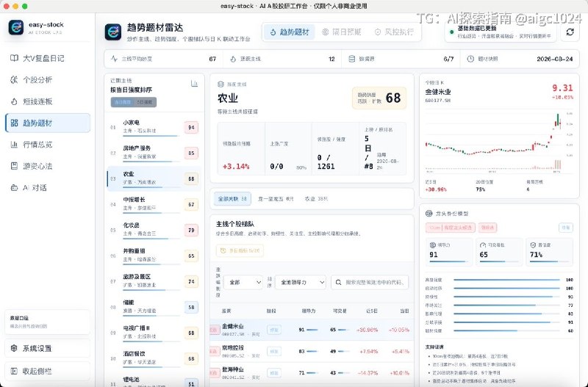The image size is (588, 387).
Task: Click the 趋势热度 68 score badge
Action: tap(379, 98)
